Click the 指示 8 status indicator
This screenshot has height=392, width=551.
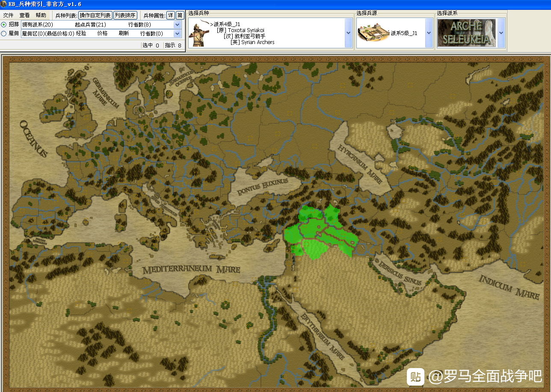[x=173, y=45]
